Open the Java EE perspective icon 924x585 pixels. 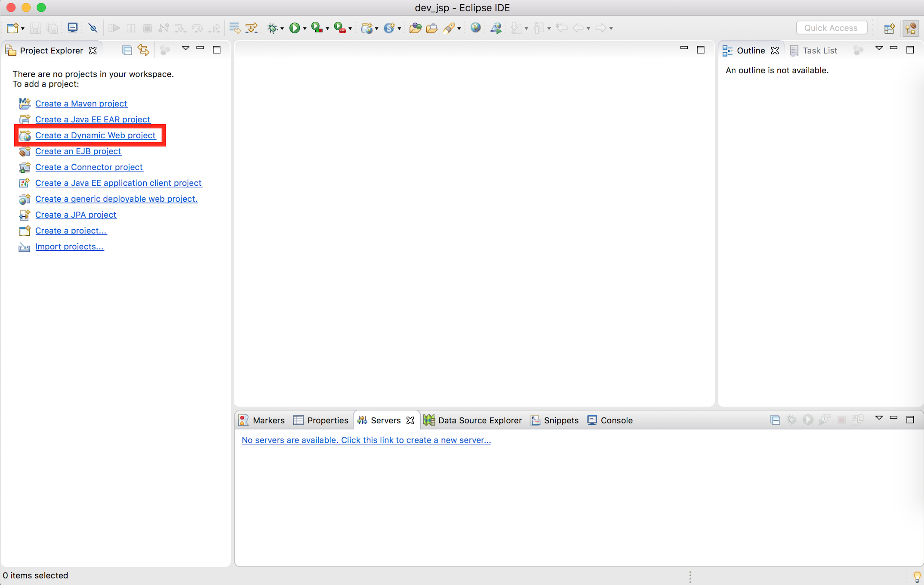pyautogui.click(x=911, y=28)
